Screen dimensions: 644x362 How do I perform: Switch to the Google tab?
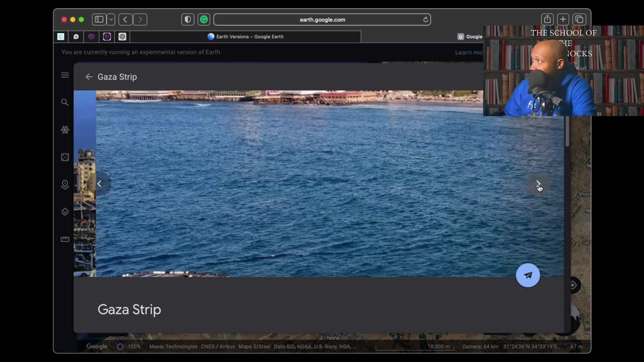tap(470, 37)
